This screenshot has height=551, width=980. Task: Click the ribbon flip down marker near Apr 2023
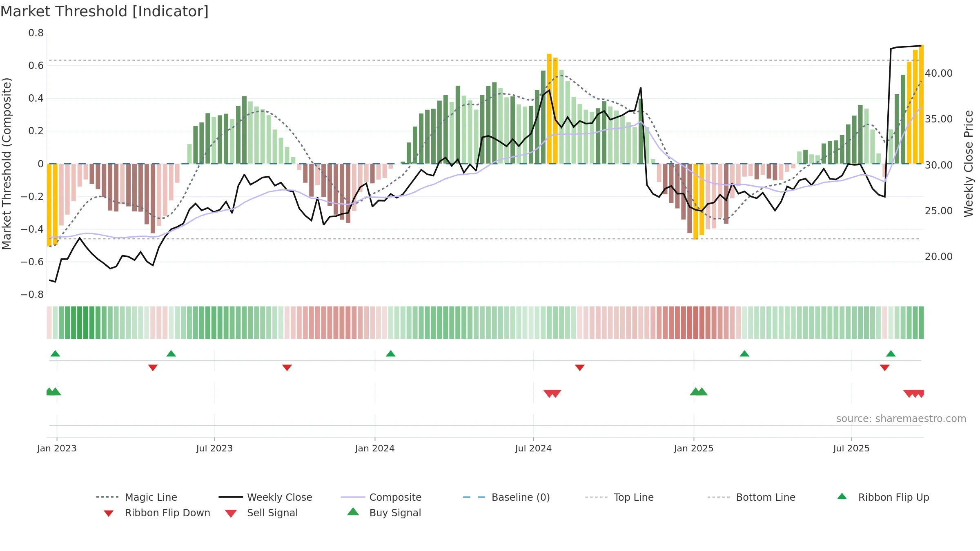point(153,368)
